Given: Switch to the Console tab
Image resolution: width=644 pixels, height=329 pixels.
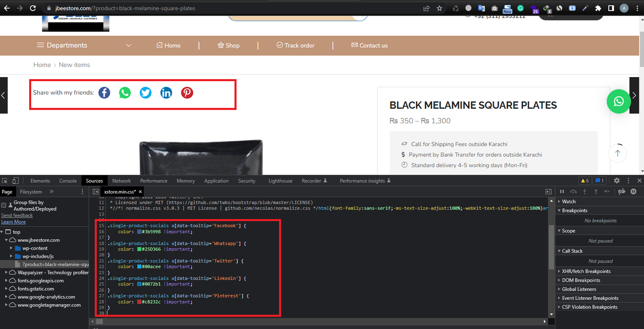Looking at the screenshot, I should (x=68, y=181).
